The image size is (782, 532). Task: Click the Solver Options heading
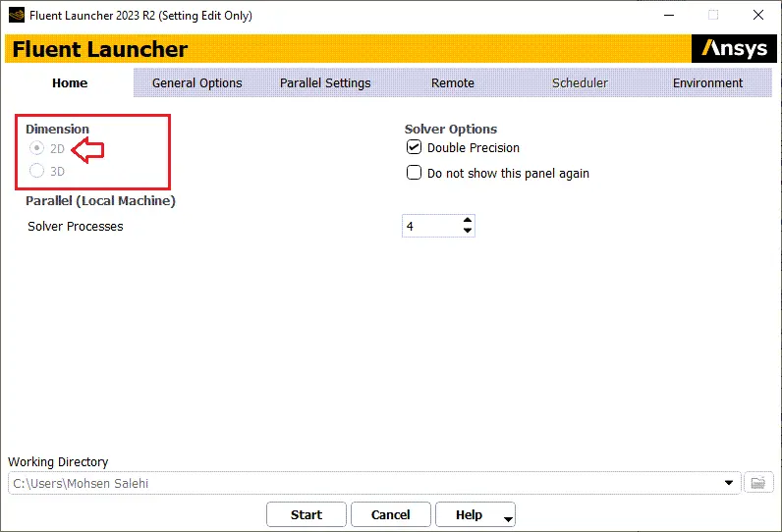pos(451,129)
